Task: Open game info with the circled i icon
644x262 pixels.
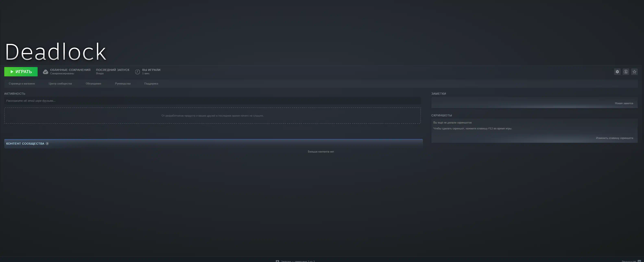Action: coord(626,72)
